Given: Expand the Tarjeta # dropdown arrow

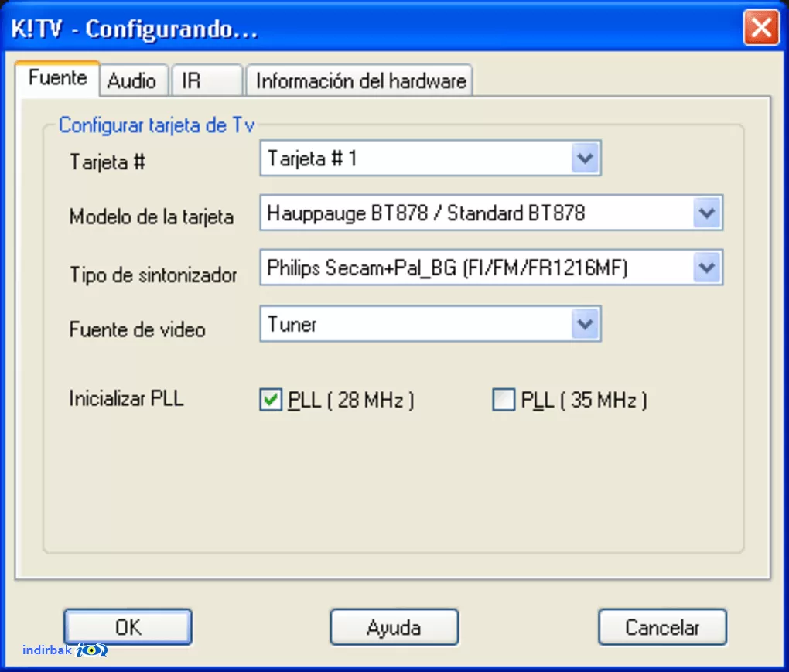Looking at the screenshot, I should 585,159.
